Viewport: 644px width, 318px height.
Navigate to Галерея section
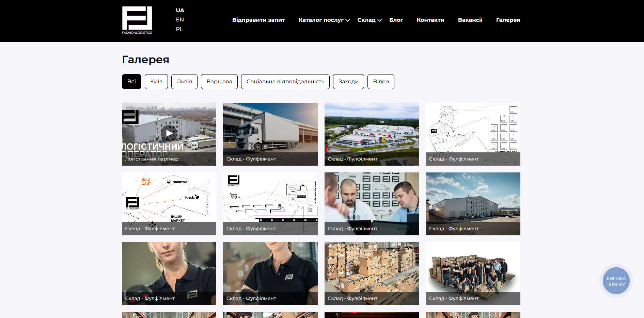tap(508, 20)
